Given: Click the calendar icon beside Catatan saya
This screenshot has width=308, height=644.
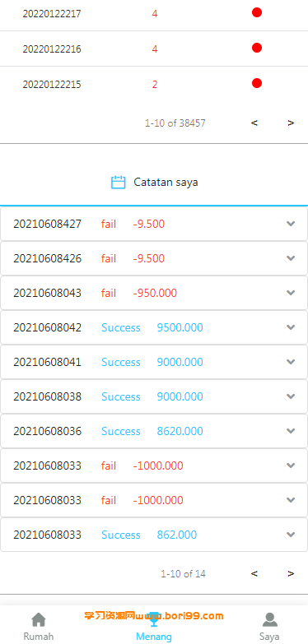Looking at the screenshot, I should pyautogui.click(x=119, y=182).
